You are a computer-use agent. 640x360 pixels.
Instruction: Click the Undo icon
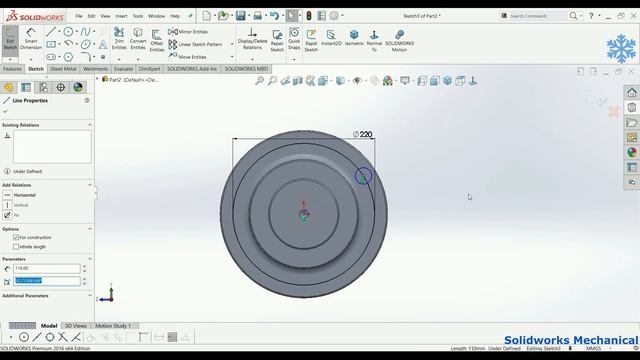(274, 16)
